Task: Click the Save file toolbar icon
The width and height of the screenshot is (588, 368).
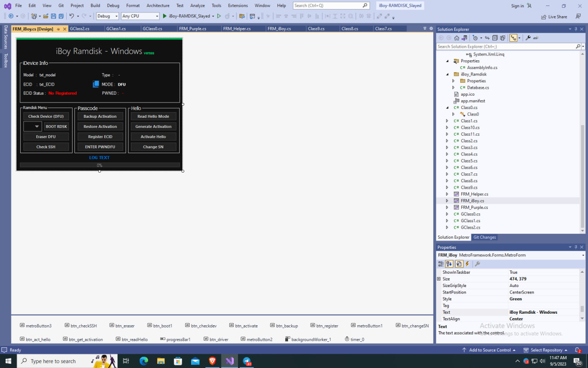Action: 53,16
